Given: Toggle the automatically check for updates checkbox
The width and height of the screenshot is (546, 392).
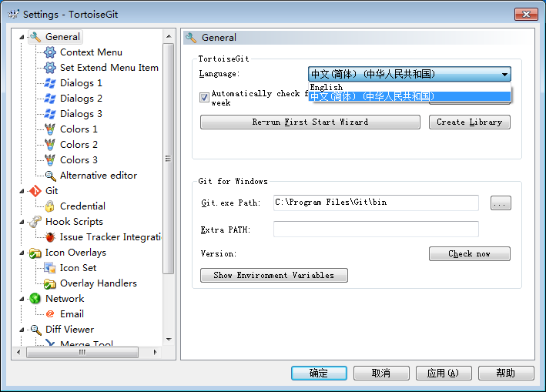Looking at the screenshot, I should click(x=204, y=98).
